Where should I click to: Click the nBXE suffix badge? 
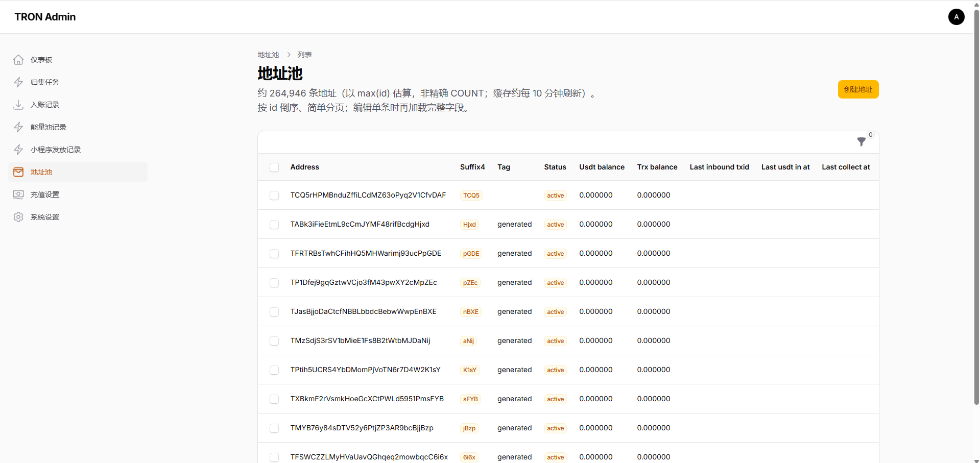tap(471, 312)
